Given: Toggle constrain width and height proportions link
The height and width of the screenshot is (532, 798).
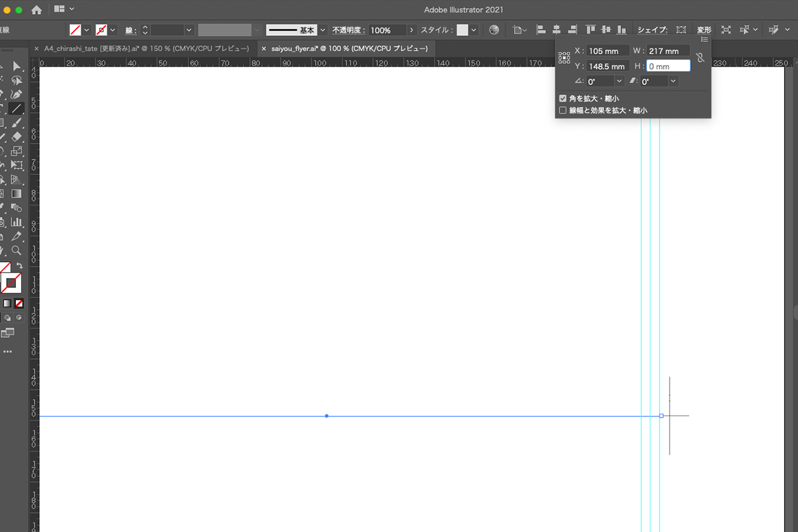Looking at the screenshot, I should point(700,59).
